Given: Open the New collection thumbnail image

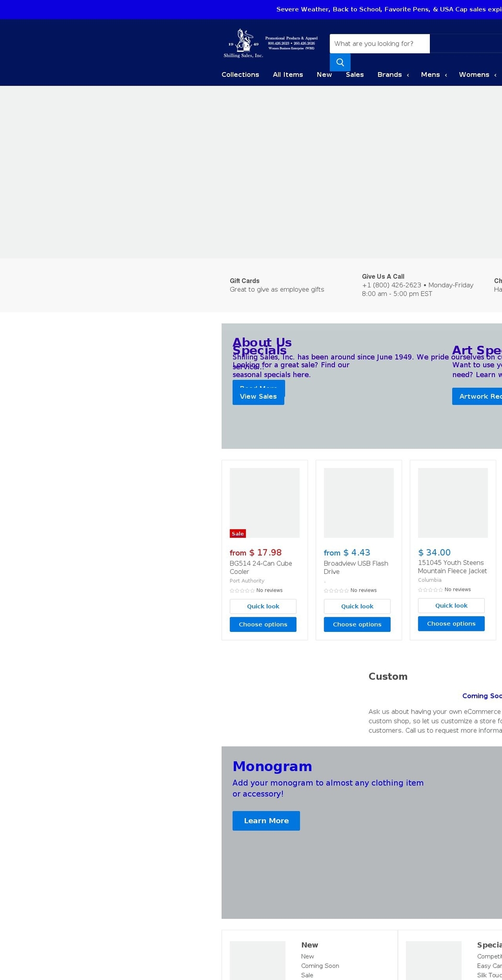Looking at the screenshot, I should point(258,961).
